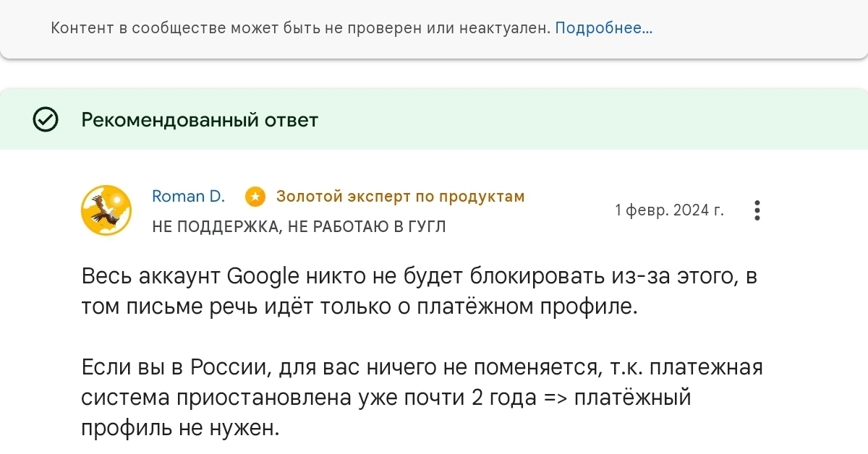Click the recommended answer checkmark icon
The width and height of the screenshot is (868, 454).
coord(46,119)
